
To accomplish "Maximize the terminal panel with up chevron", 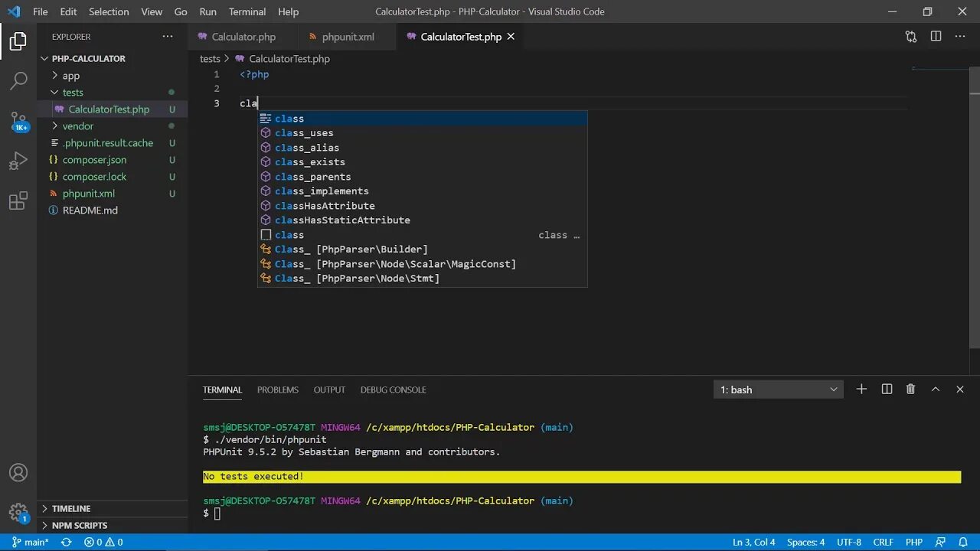I will (935, 390).
